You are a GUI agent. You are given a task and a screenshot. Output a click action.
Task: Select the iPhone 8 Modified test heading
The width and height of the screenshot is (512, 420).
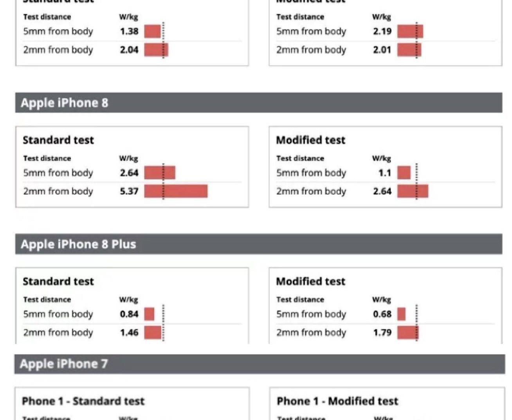310,140
